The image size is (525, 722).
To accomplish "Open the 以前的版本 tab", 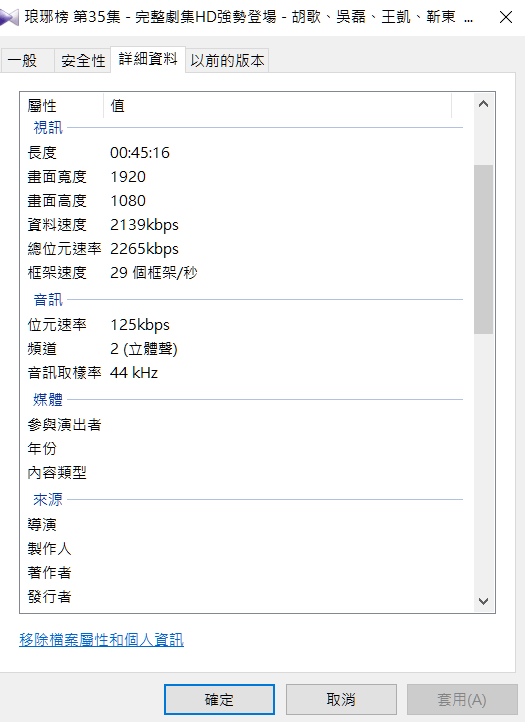I will pyautogui.click(x=227, y=60).
